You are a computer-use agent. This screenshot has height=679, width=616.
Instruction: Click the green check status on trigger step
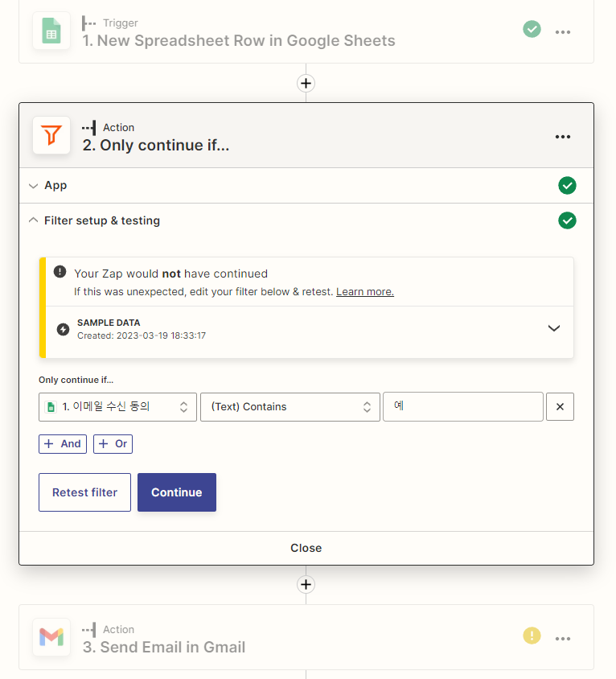click(x=532, y=30)
